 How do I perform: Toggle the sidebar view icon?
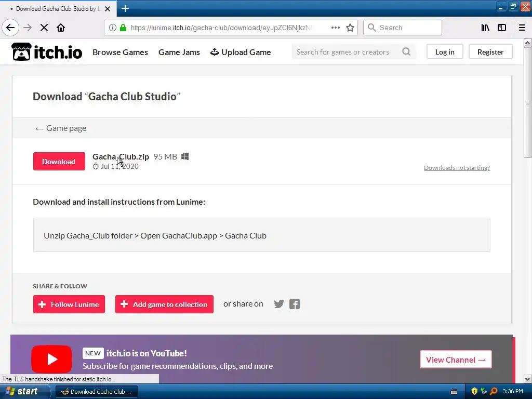[x=502, y=28]
